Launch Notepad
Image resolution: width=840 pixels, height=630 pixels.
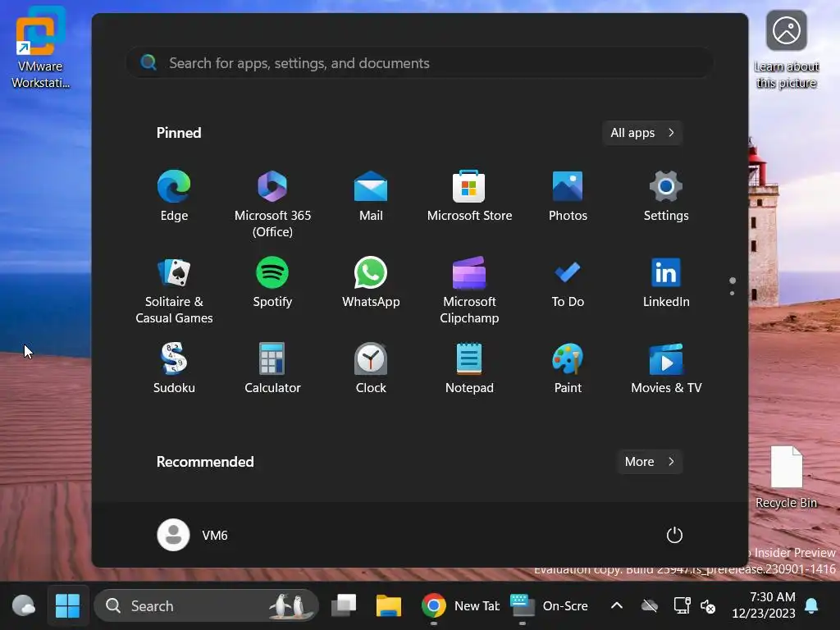click(x=469, y=368)
